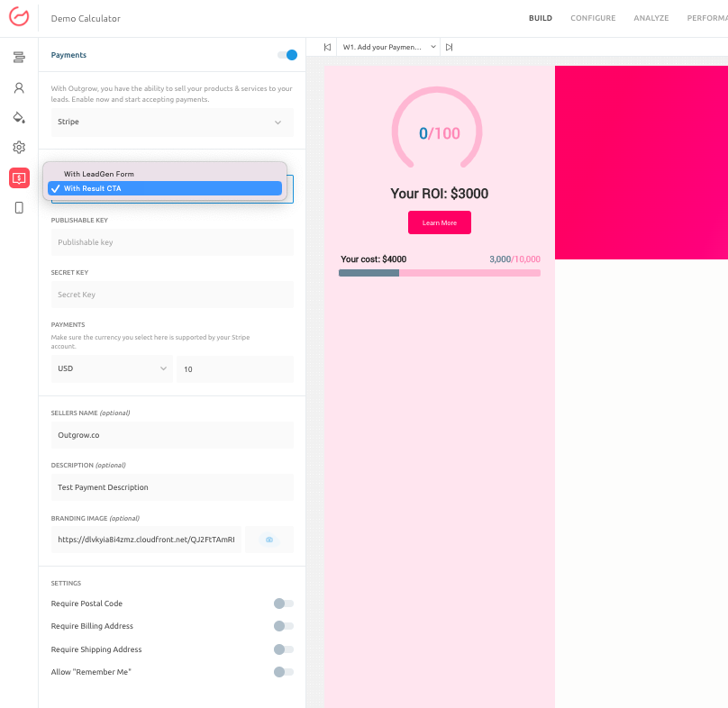Open the content builder sidebar icon
This screenshot has height=708, width=728.
[19, 58]
